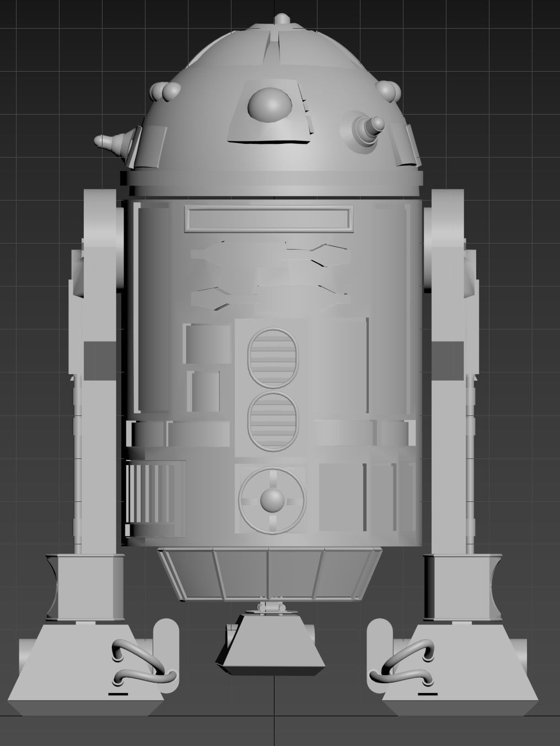Select the skirt section beneath the body
Viewport: 560px width, 746px height.
(270, 575)
